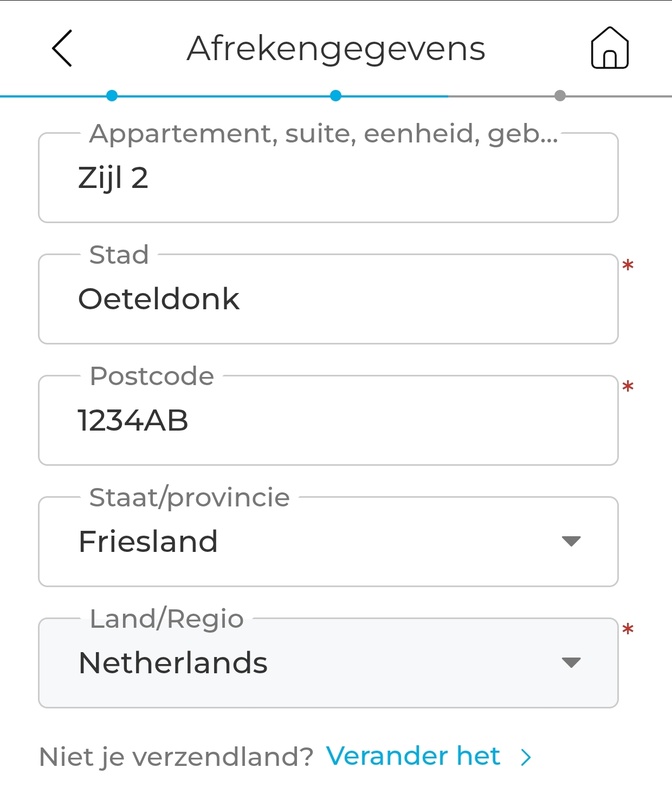Screen dimensions: 672x800
Task: Click the red asterisk next to Postcode
Action: [628, 388]
